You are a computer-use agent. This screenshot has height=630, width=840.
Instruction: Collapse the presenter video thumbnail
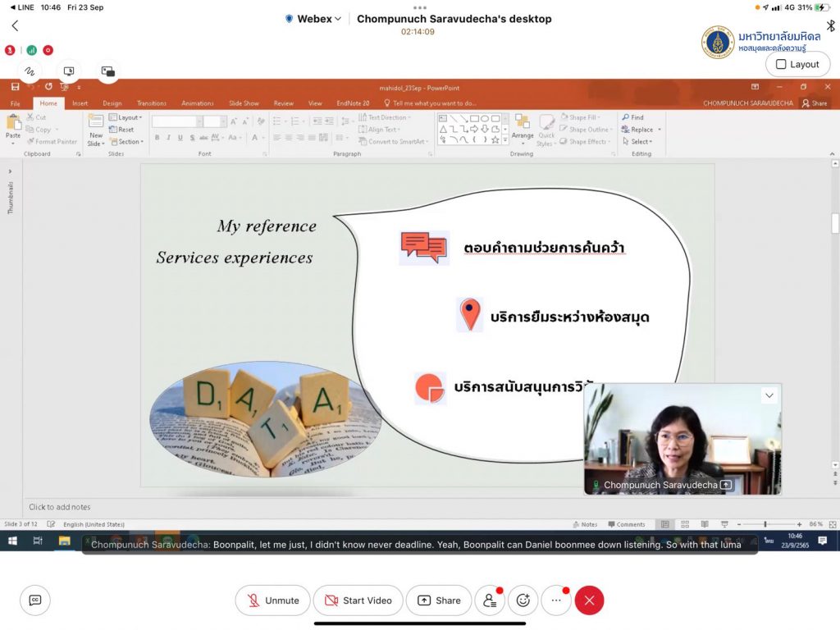click(769, 395)
